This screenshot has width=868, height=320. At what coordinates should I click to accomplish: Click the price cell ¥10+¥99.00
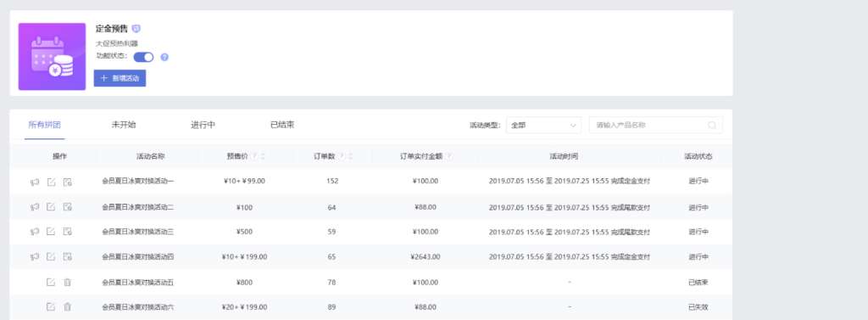tap(244, 181)
